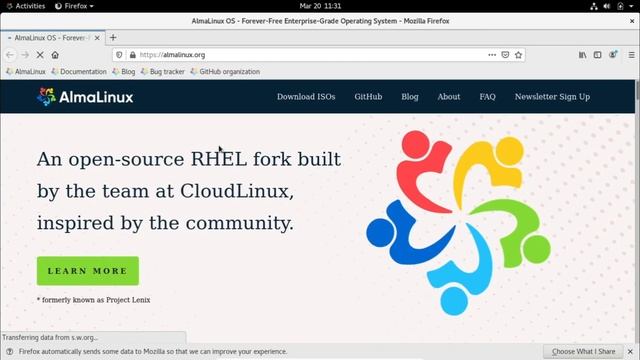Open the clock showing Mar 20 11:31
The width and height of the screenshot is (640, 360).
pos(320,6)
